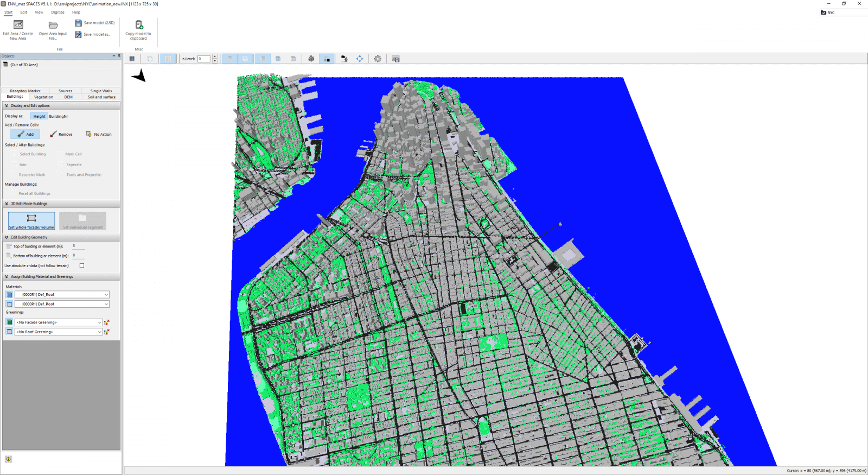The height and width of the screenshot is (475, 868).
Task: Select the No Action button
Action: coord(99,134)
